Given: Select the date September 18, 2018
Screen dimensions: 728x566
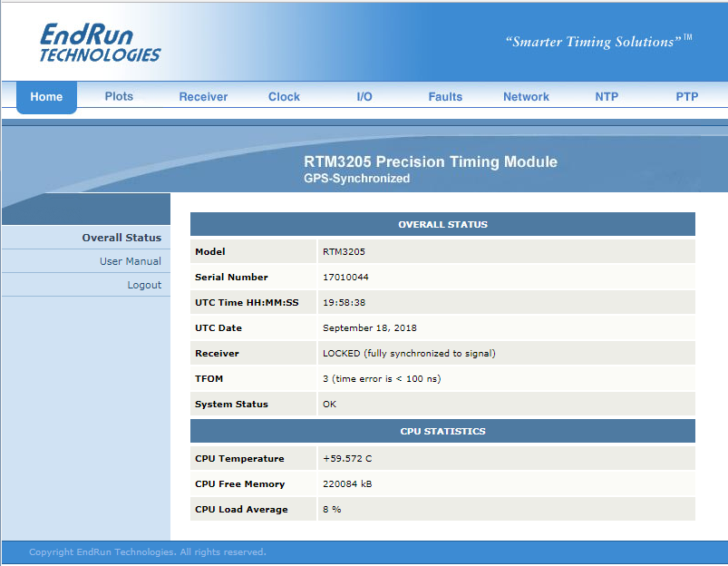Looking at the screenshot, I should [370, 327].
